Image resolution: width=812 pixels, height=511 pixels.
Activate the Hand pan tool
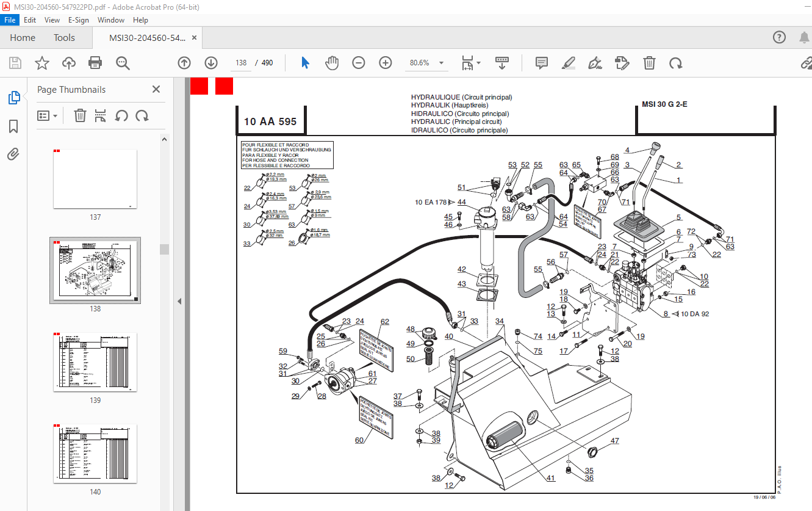pos(332,63)
